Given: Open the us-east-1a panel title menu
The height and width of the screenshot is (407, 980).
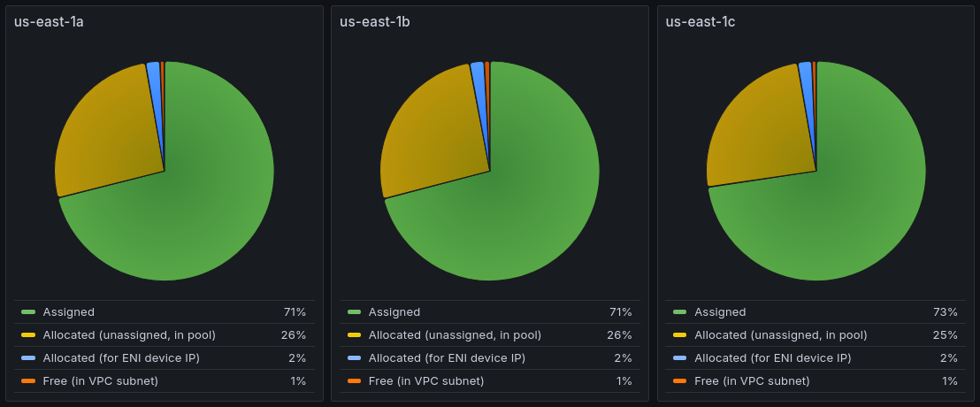Looking at the screenshot, I should click(x=49, y=22).
